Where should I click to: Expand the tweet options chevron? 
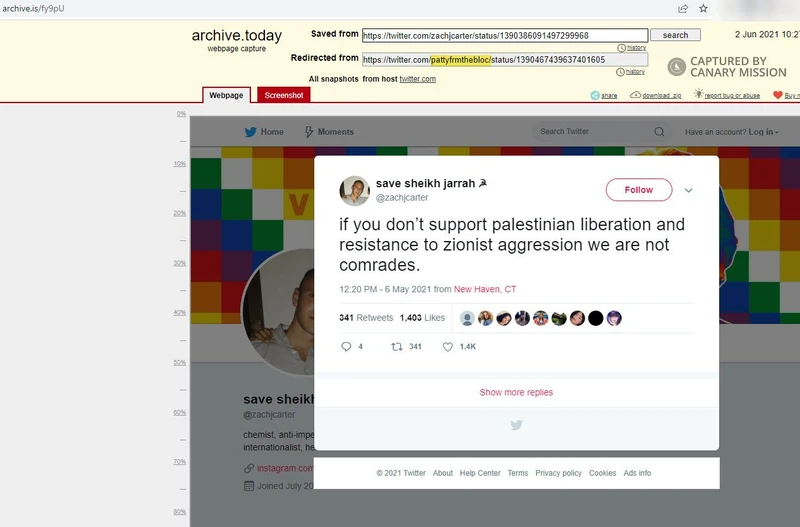click(x=688, y=190)
